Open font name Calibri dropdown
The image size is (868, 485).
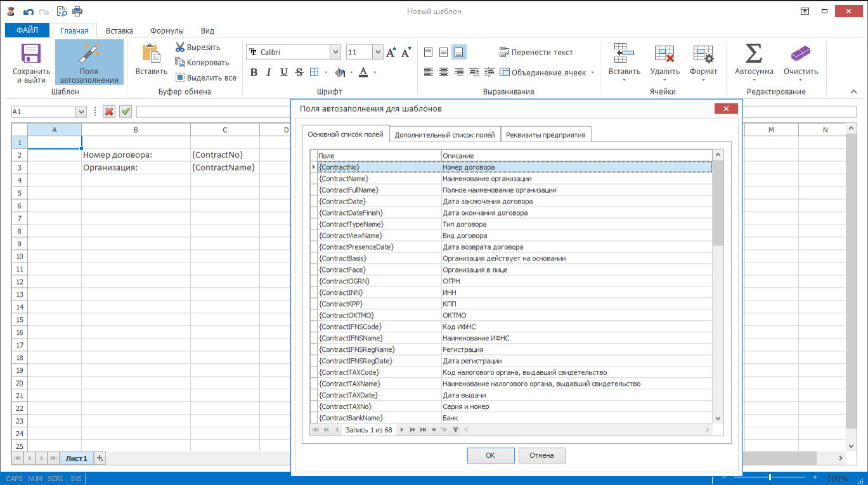pos(335,52)
